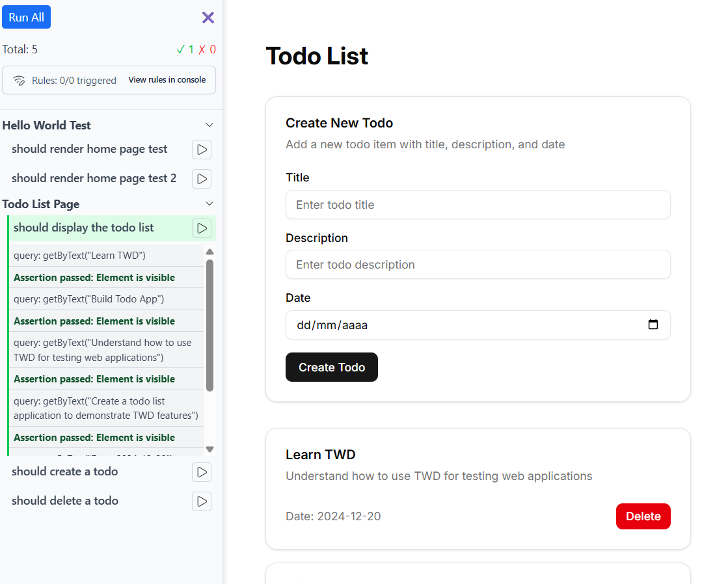Screen dimensions: 728x584
Task: Click the rules wifi-style icon
Action: tap(19, 81)
